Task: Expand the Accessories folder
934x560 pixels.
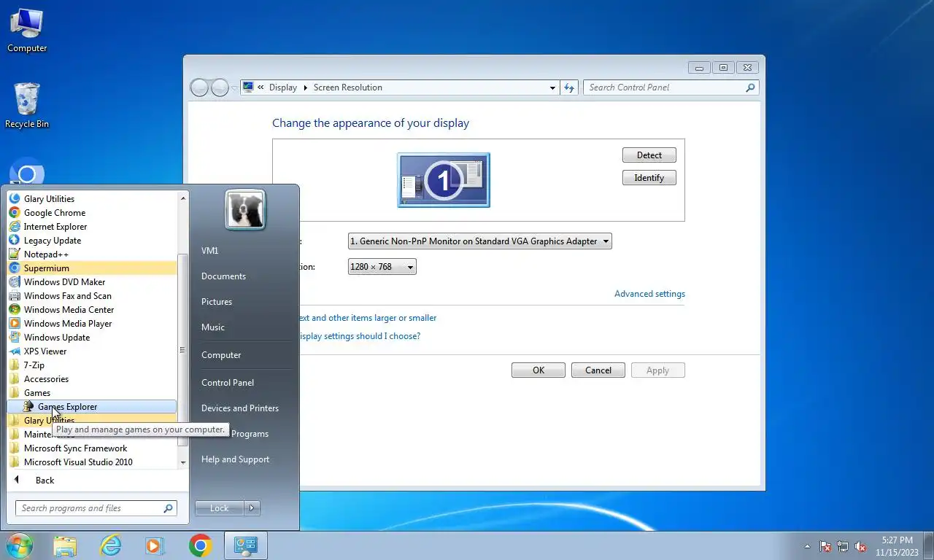Action: pos(92,378)
